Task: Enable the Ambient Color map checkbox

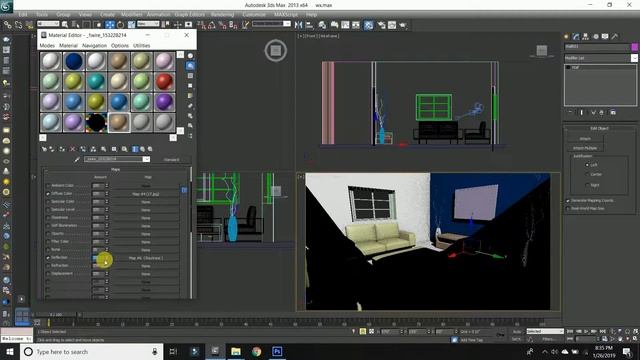Action: pos(48,185)
